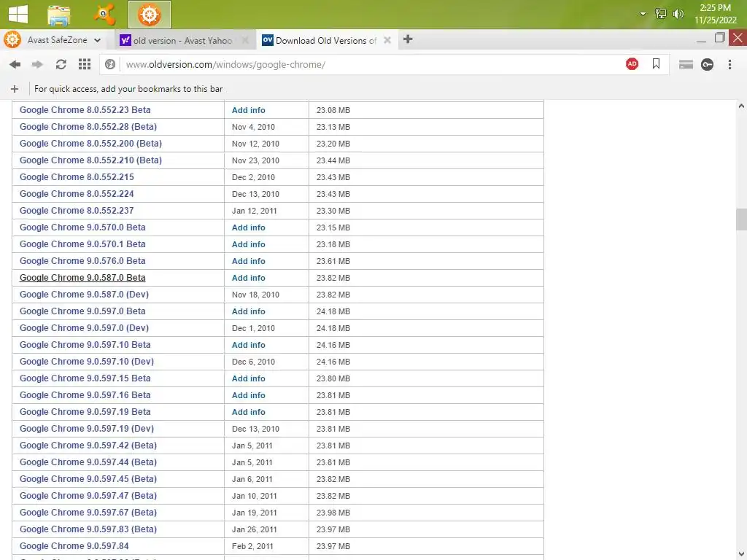The height and width of the screenshot is (560, 747).
Task: Open Google Chrome 9.0.570.1 Beta link
Action: pyautogui.click(x=82, y=244)
